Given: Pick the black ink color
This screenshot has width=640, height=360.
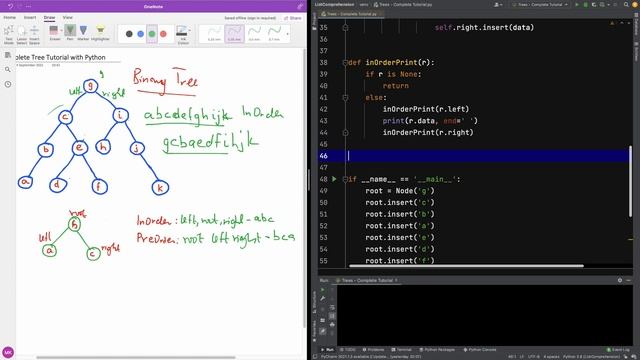Looking at the screenshot, I should click(x=129, y=34).
